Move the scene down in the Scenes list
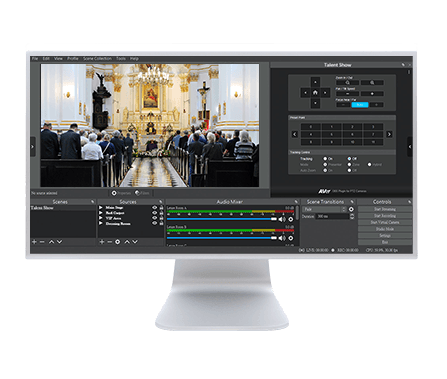This screenshot has width=447, height=379. point(59,242)
